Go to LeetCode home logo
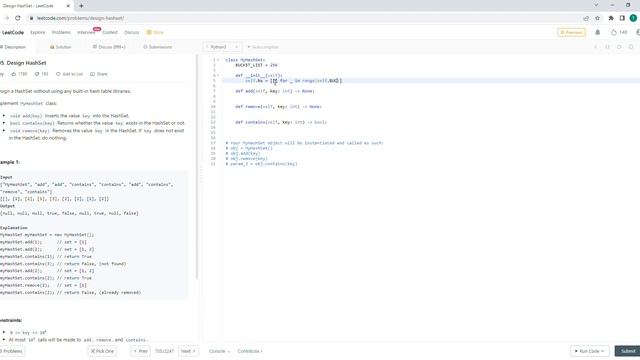The width and height of the screenshot is (640, 360). pyautogui.click(x=12, y=32)
